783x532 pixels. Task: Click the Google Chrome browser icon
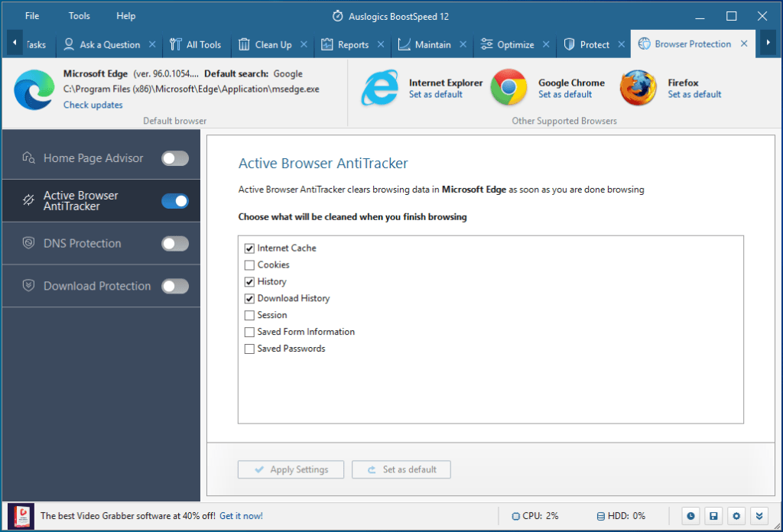point(508,87)
